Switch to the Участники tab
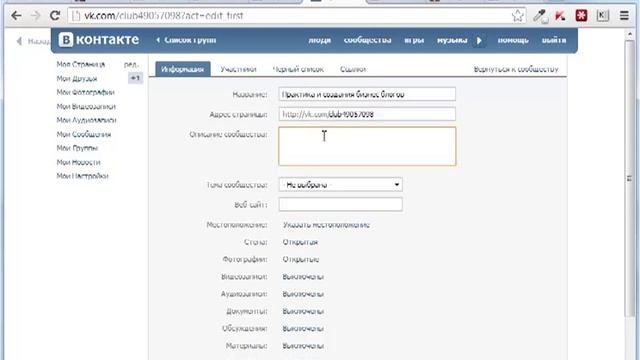Image resolution: width=640 pixels, height=360 pixels. pos(238,69)
